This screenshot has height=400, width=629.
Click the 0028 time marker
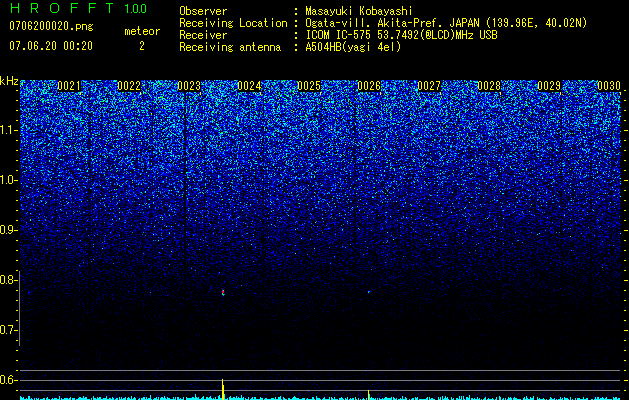(x=489, y=86)
